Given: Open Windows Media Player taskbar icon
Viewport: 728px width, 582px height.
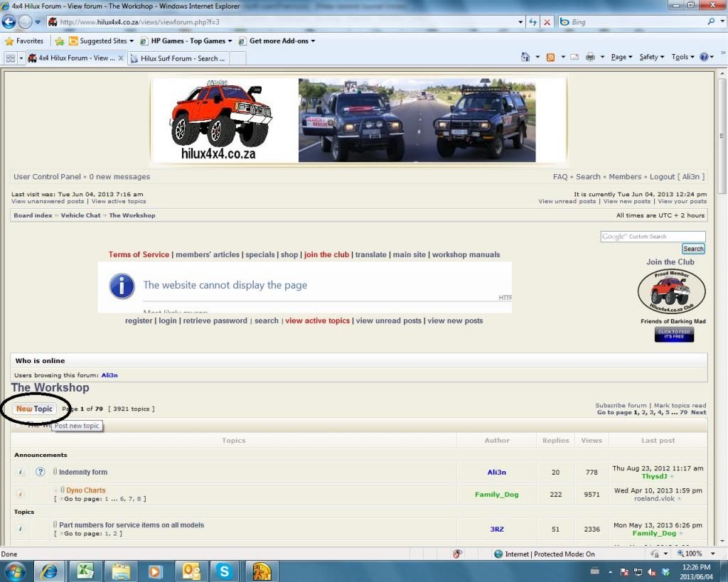Looking at the screenshot, I should [155, 571].
